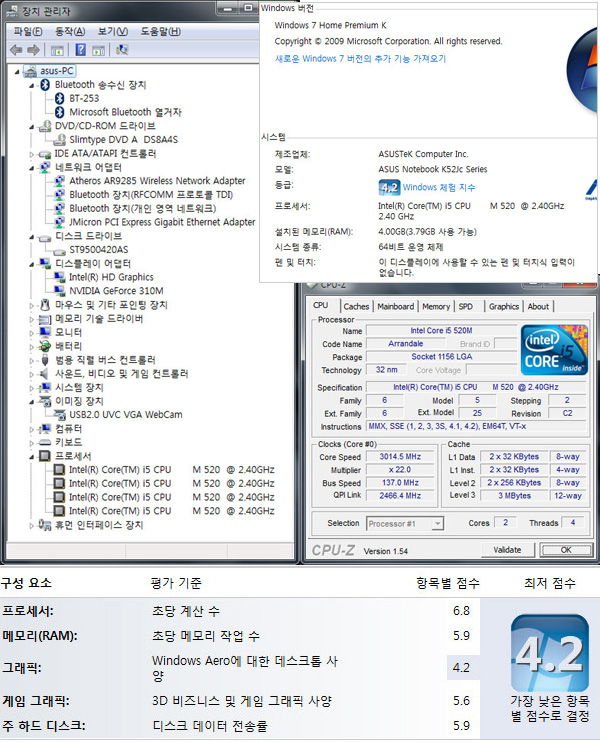Screen dimensions: 600x743
Task: Select JMicron PCI Express Gigabit Ethernet Adapter
Action: coord(162,222)
